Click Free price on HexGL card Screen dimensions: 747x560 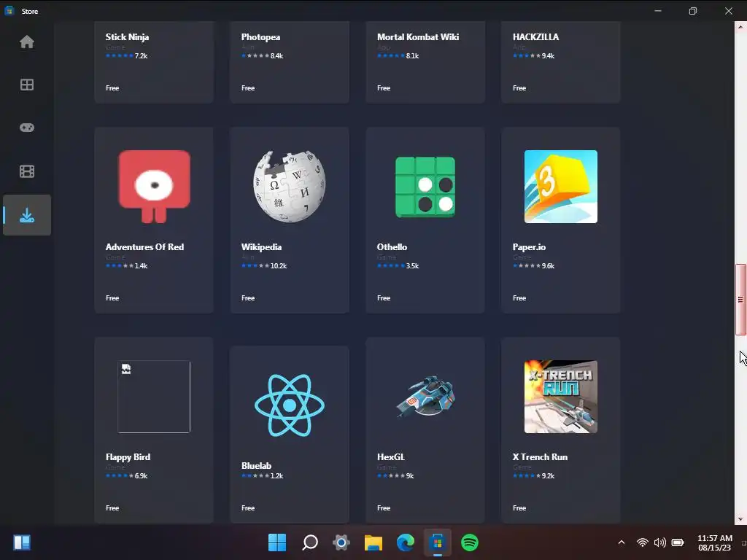384,508
